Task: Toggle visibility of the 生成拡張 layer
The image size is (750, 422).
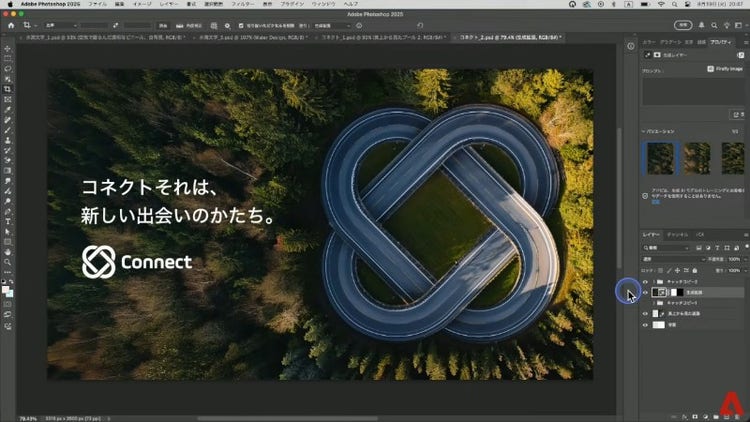Action: tap(644, 293)
